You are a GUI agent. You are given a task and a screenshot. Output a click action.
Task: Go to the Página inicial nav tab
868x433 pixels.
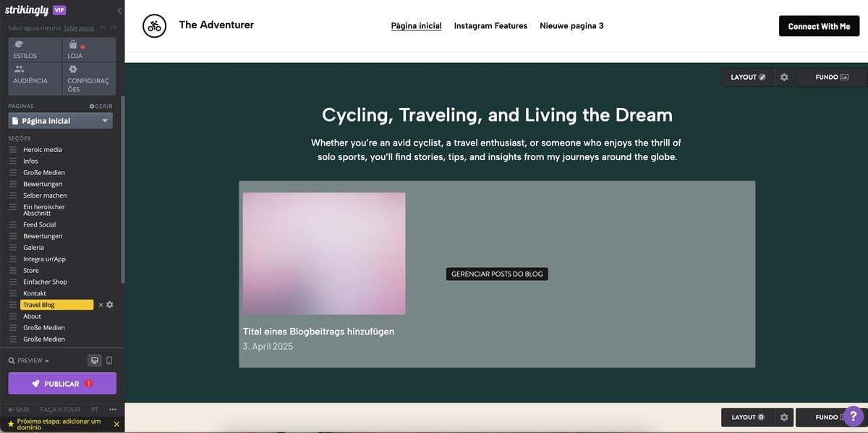416,26
